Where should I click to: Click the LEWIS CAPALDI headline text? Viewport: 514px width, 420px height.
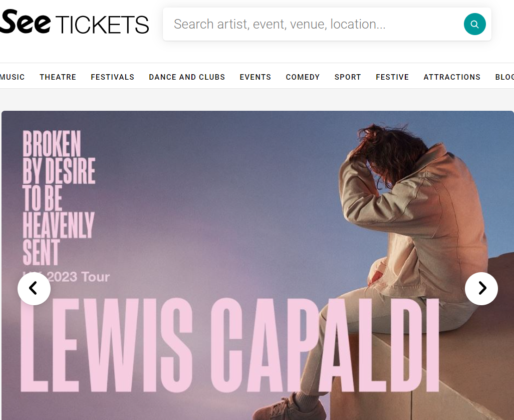tap(230, 345)
